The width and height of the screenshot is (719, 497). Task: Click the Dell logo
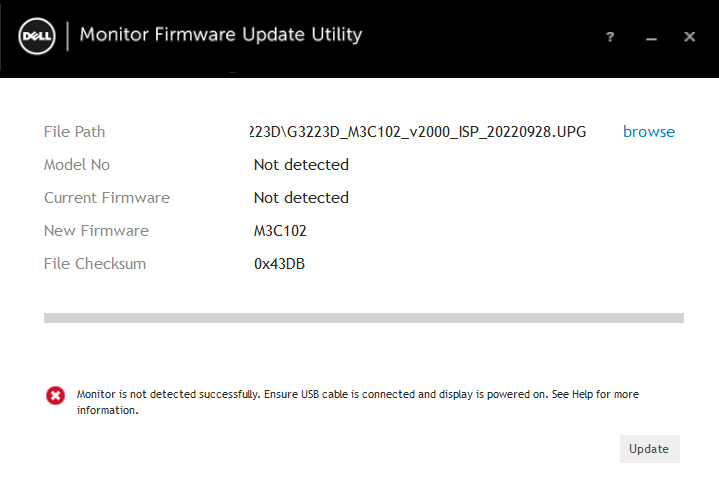[x=36, y=37]
